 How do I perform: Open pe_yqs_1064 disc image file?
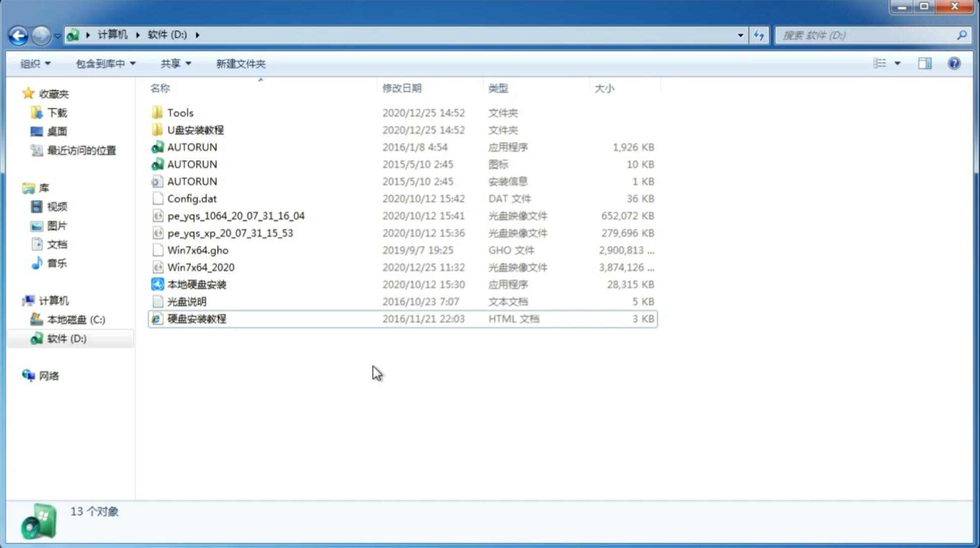coord(236,216)
